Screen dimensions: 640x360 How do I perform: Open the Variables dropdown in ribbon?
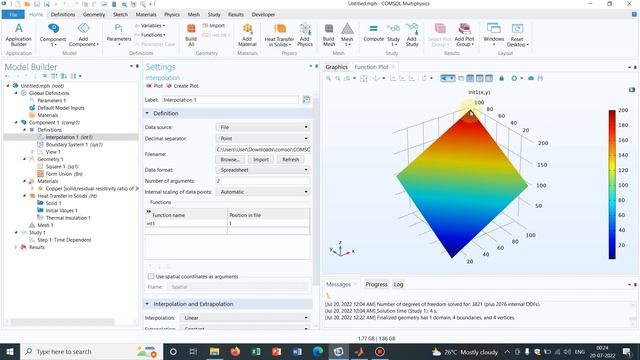click(150, 26)
